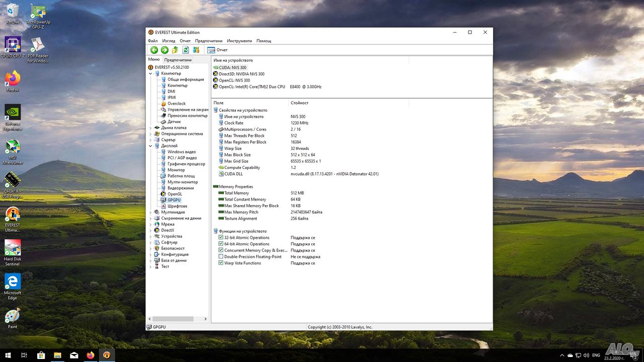Expand the DirectX tree node

[150, 230]
